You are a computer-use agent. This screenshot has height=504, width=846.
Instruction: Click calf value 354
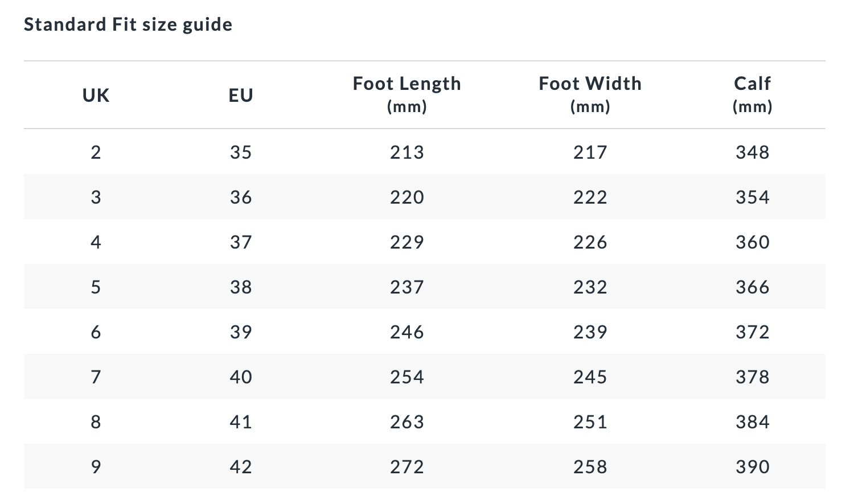tap(752, 197)
